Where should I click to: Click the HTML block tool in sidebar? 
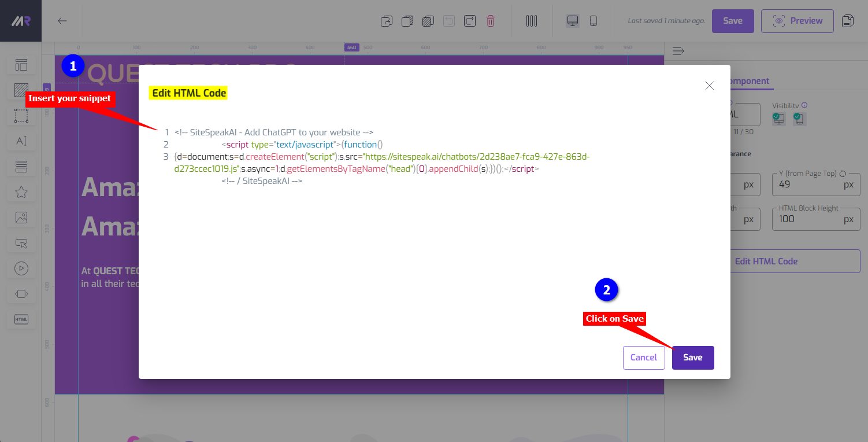21,319
